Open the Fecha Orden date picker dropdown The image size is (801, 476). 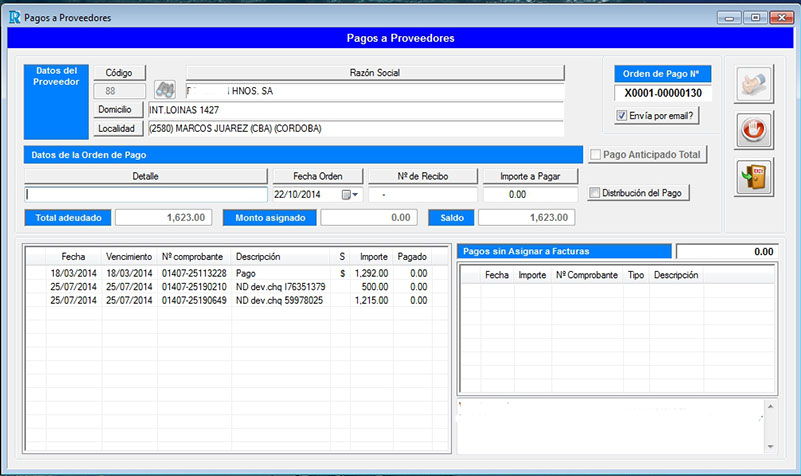[x=348, y=195]
